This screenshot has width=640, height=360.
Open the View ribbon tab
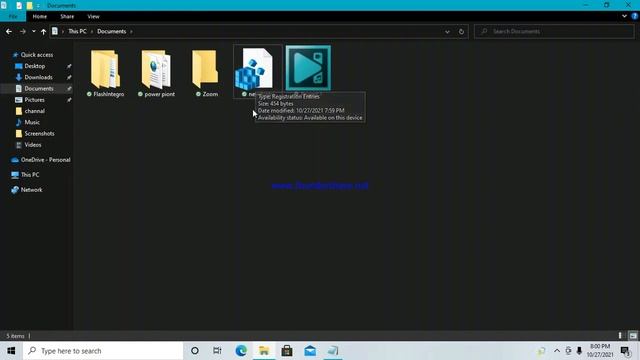click(93, 16)
